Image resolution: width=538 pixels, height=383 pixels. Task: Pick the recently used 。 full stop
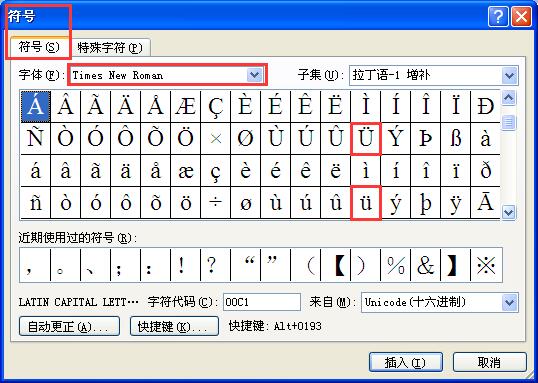point(65,265)
